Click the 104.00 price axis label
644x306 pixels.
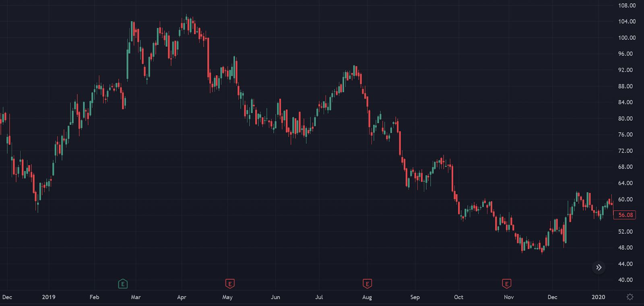coord(627,21)
